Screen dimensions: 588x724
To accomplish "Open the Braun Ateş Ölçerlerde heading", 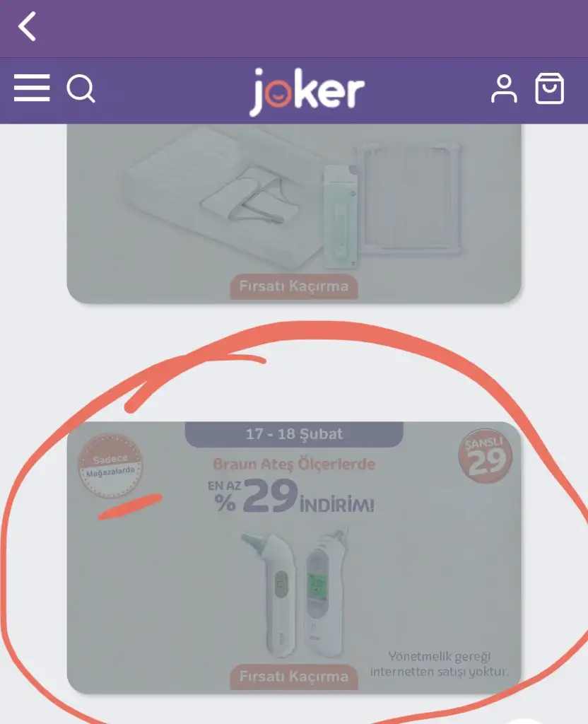I will pyautogui.click(x=294, y=464).
